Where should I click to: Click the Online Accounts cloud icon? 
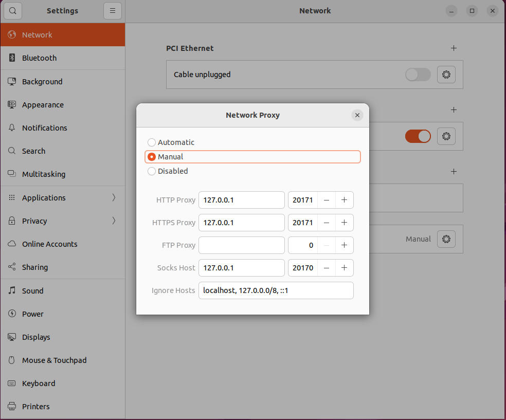[11, 244]
